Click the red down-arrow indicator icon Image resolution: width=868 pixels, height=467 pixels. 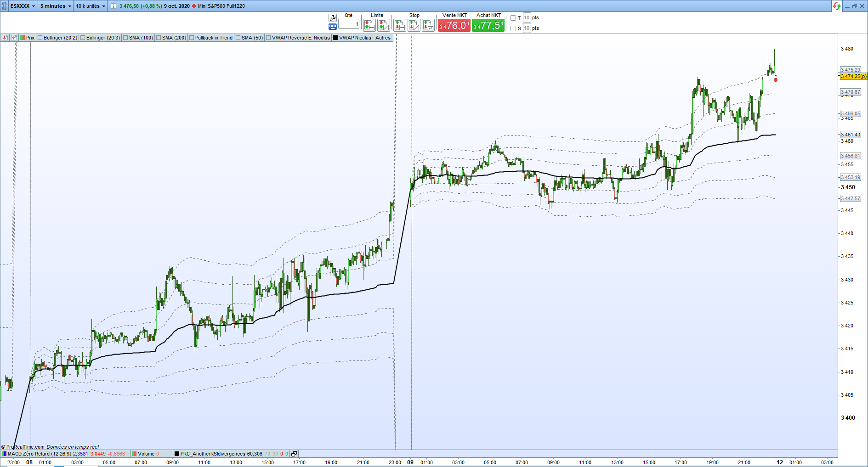(x=5, y=38)
